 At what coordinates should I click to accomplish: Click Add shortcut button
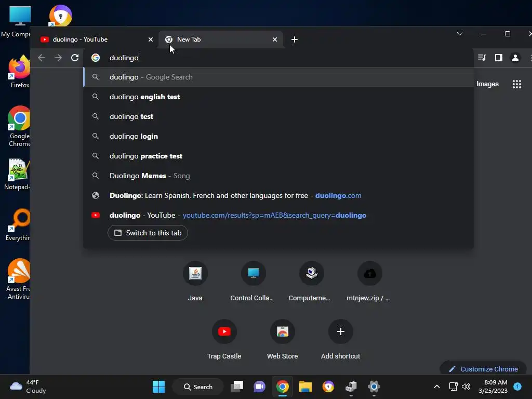tap(341, 339)
